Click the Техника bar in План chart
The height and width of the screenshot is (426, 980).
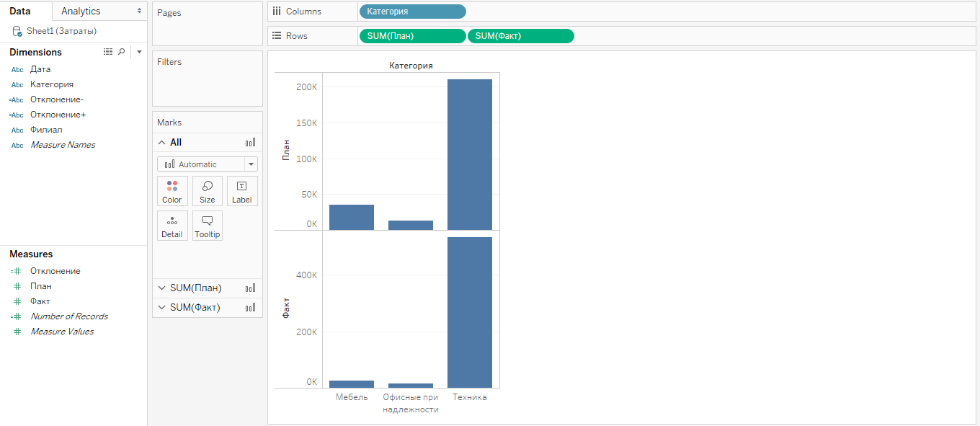coord(469,155)
